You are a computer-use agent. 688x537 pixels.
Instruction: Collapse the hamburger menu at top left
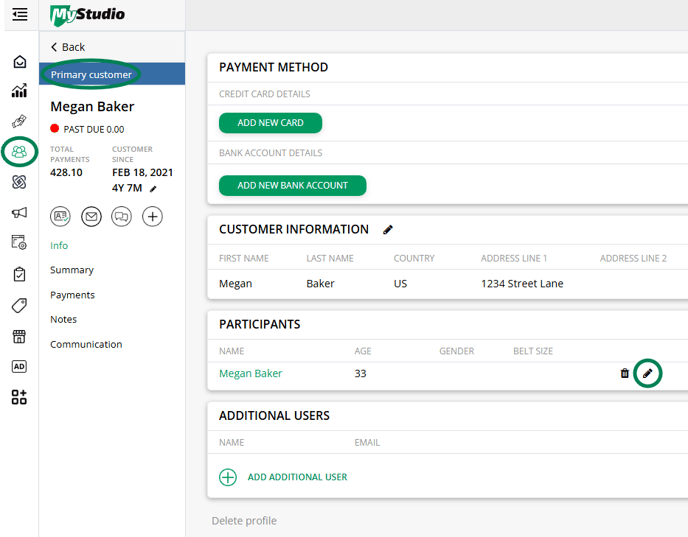20,15
